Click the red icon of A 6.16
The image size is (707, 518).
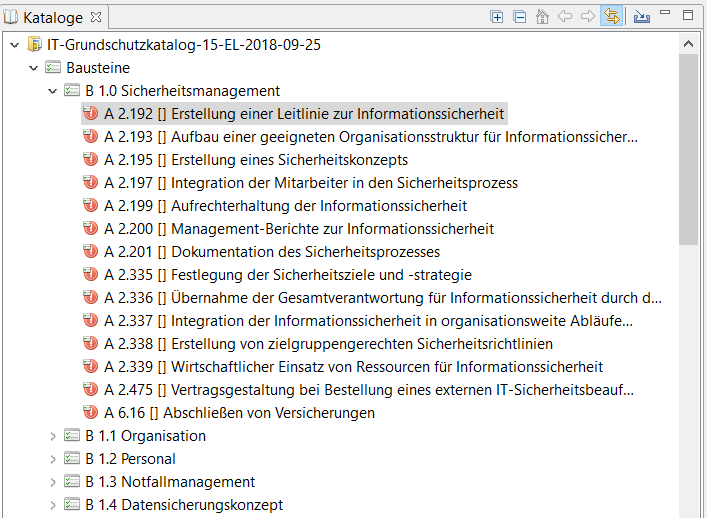[91, 412]
